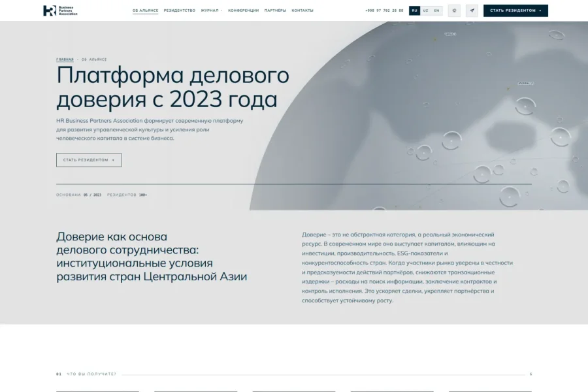Click the Доверие как основа делового сотрудничества heading
This screenshot has width=588, height=392.
[152, 257]
